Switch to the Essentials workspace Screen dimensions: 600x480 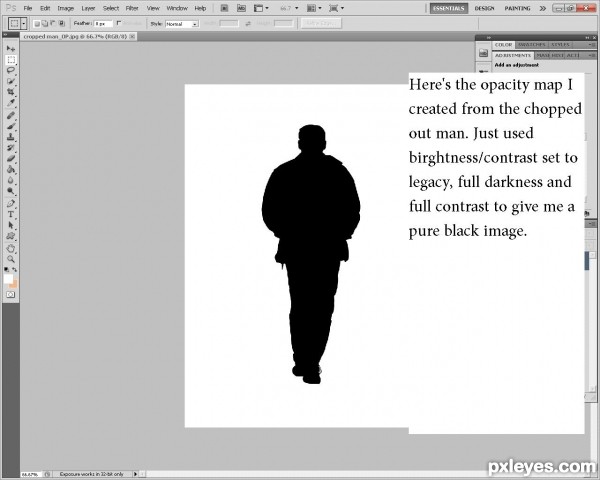click(448, 8)
